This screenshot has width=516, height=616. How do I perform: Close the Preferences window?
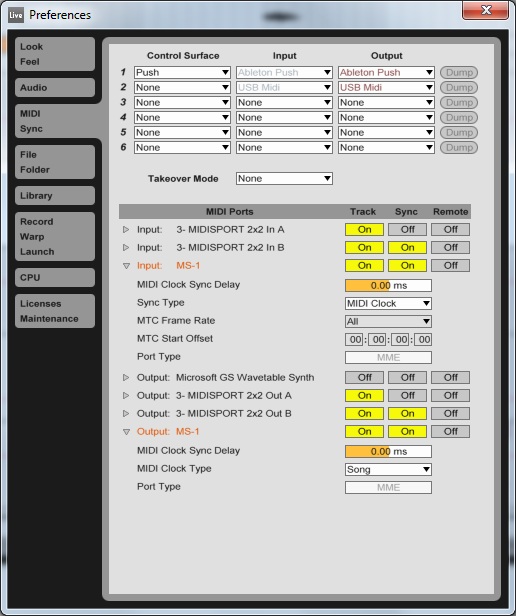point(486,10)
